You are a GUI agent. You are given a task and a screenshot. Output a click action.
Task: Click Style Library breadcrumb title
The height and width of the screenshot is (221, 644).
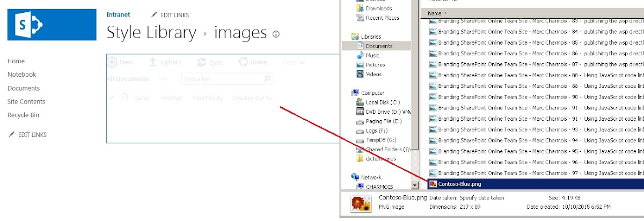coord(151,32)
